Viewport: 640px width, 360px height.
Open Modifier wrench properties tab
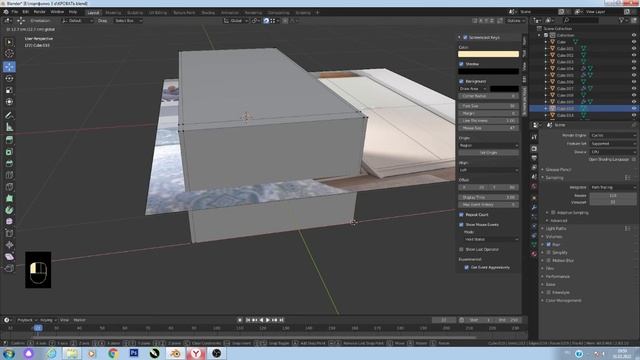pyautogui.click(x=534, y=207)
